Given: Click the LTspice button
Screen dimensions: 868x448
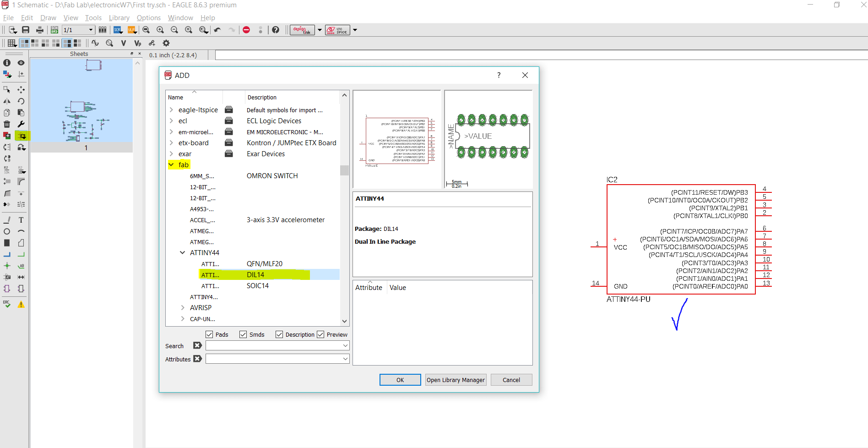Looking at the screenshot, I should coord(337,30).
